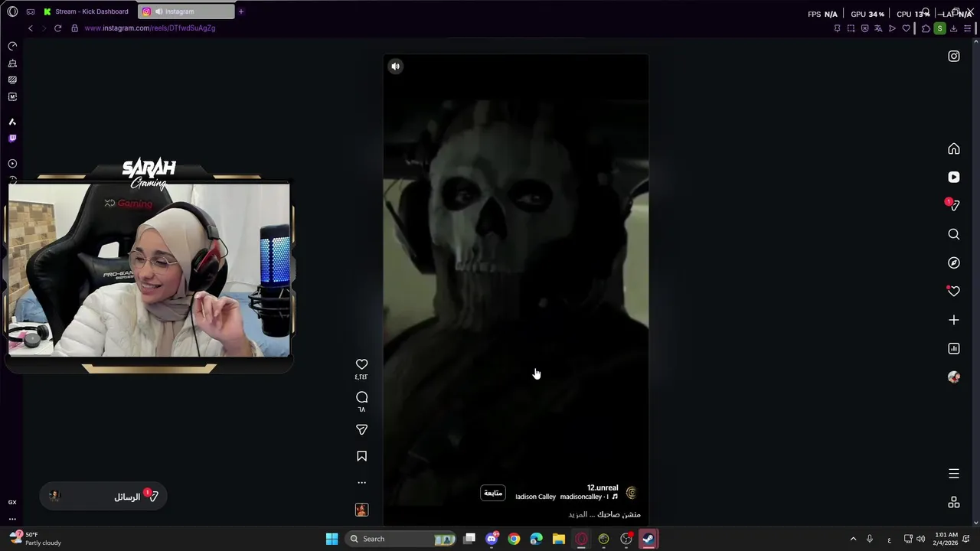Switch to Stream - Kick Dashboard tab

[x=86, y=11]
